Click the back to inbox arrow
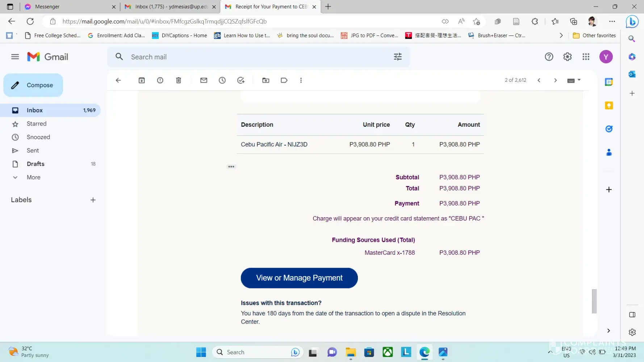This screenshot has width=644, height=362. pos(118,80)
